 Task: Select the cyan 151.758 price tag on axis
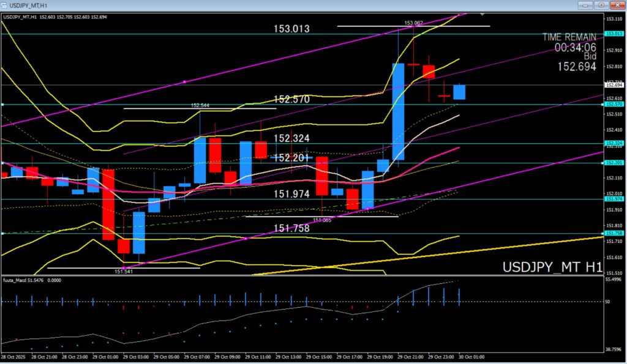tap(614, 234)
